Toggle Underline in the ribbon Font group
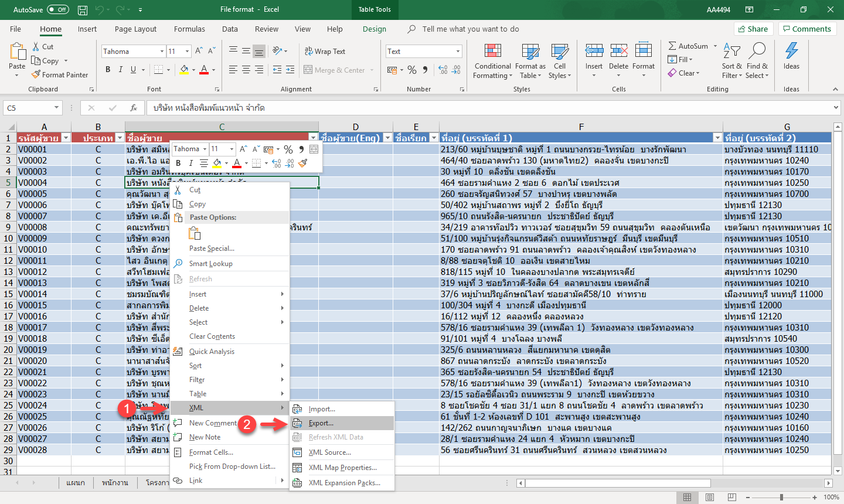Screen dimensions: 844x504 pos(134,70)
